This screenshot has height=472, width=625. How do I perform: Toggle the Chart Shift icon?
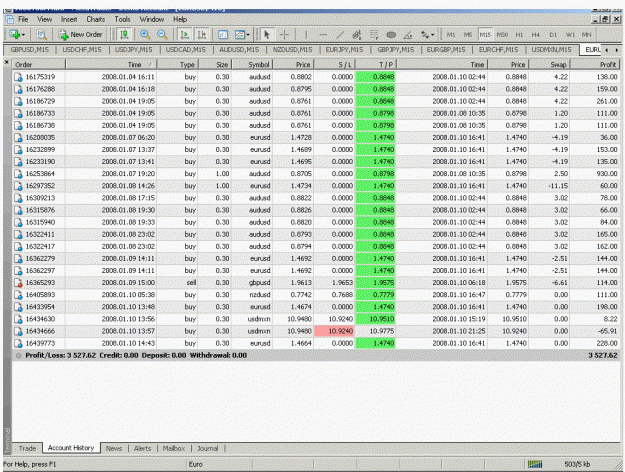(x=202, y=35)
